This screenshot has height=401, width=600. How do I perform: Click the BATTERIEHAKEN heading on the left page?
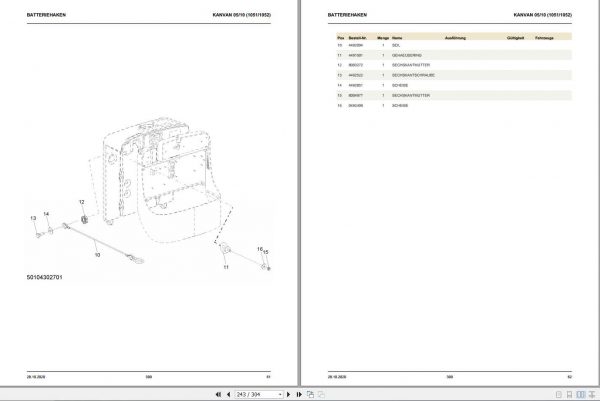pyautogui.click(x=46, y=15)
